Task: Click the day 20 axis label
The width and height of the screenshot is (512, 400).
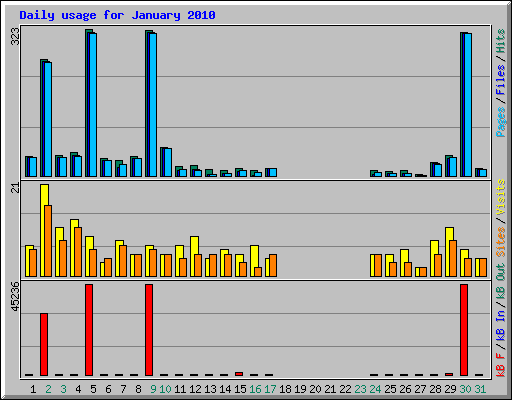Action: 315,389
